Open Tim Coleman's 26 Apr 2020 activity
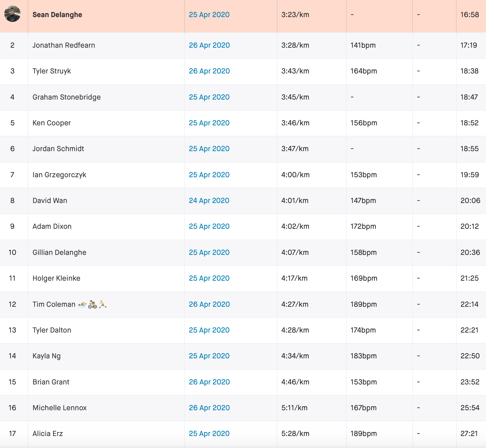 click(209, 304)
